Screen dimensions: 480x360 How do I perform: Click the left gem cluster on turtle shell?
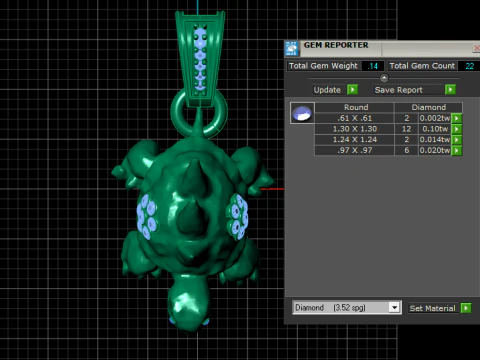tap(147, 216)
